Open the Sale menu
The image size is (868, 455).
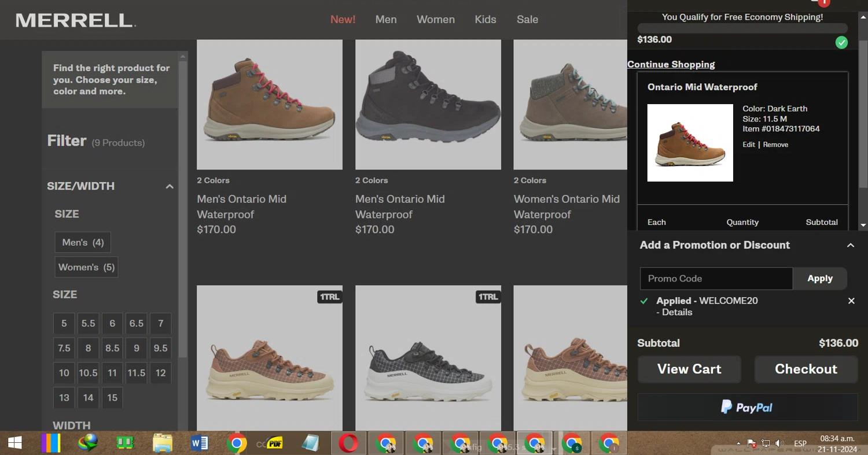[x=527, y=20]
